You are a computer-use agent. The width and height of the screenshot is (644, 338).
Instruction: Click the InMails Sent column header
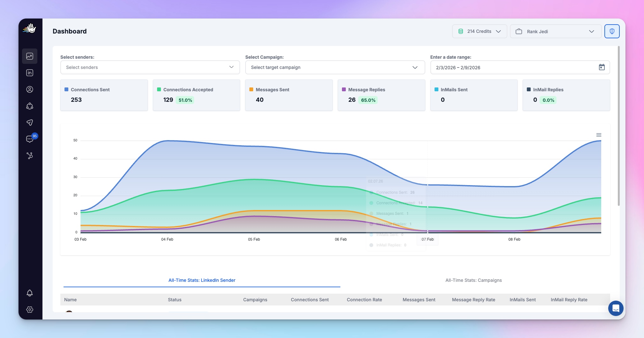coord(523,300)
